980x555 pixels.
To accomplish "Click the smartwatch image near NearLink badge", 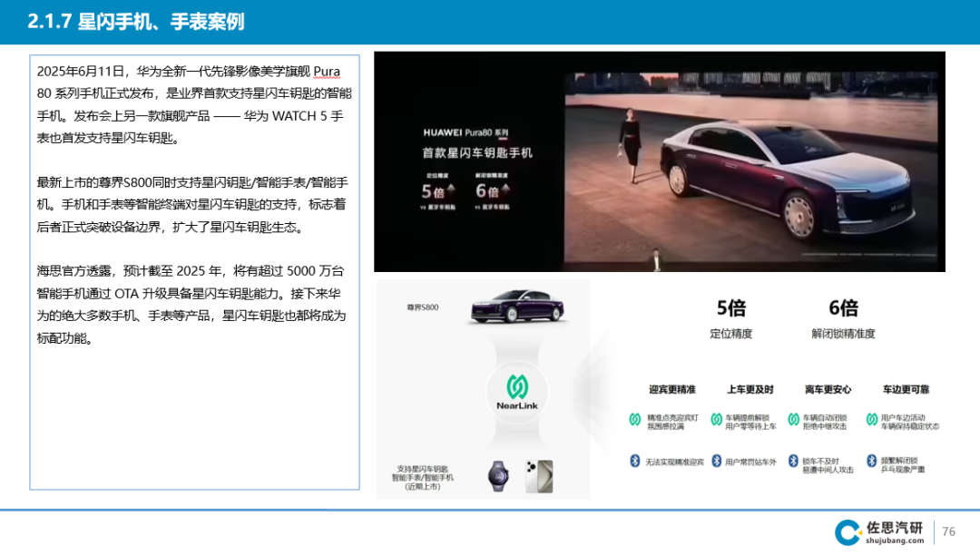I will 498,476.
